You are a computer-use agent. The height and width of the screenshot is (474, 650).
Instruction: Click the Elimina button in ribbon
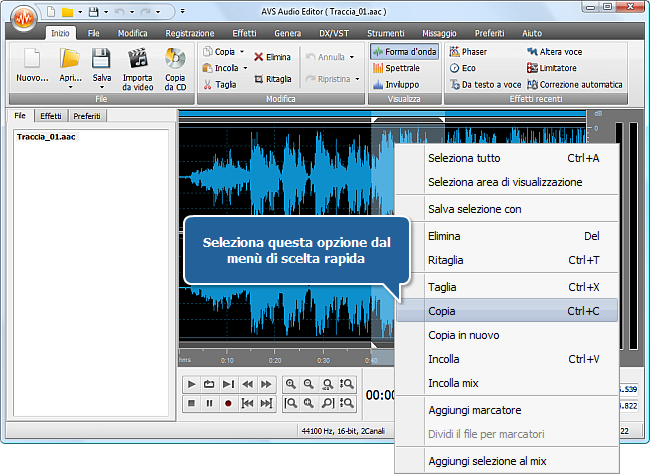click(272, 57)
